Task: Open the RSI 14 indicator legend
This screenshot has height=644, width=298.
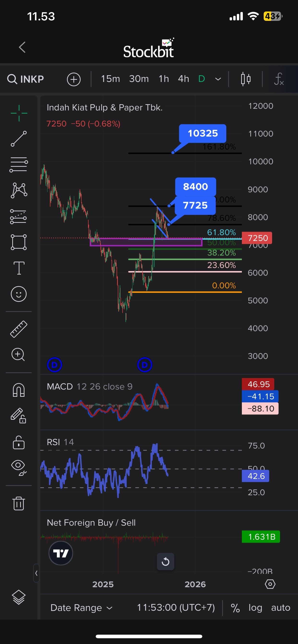Action: [60, 442]
